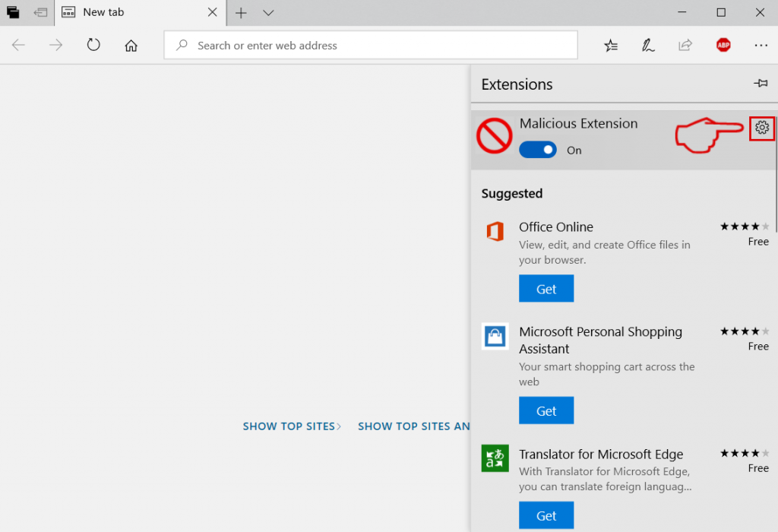The width and height of the screenshot is (778, 532).
Task: Click the search or enter web address field
Action: [x=371, y=46]
